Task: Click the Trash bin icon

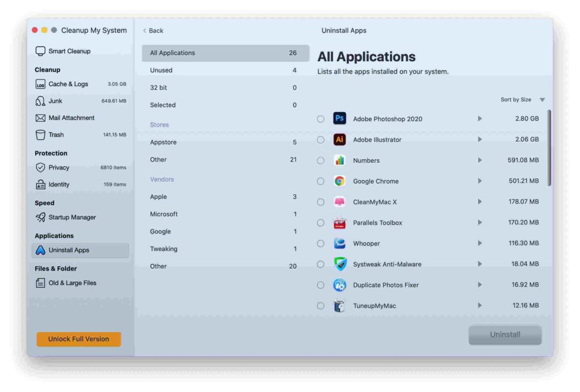Action: 40,135
